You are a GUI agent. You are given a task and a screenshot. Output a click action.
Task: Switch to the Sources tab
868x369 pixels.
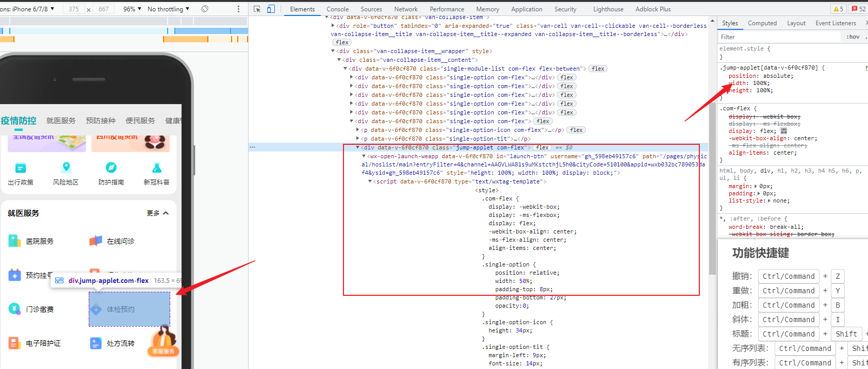click(x=371, y=9)
